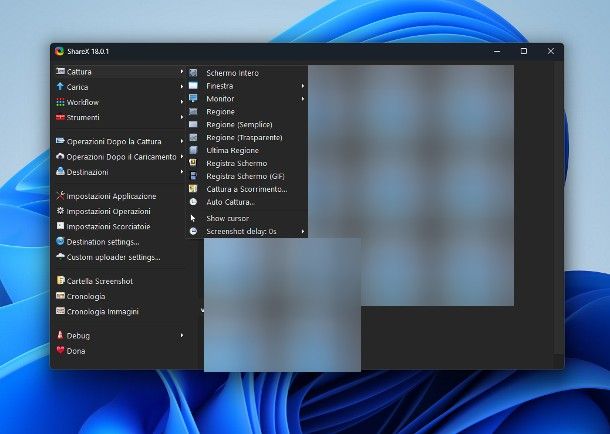Click the Ultima Regione icon
610x434 pixels.
pyautogui.click(x=193, y=150)
